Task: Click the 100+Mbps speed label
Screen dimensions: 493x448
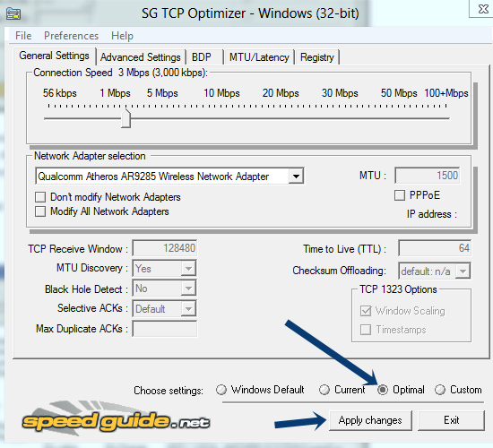Action: pyautogui.click(x=446, y=93)
